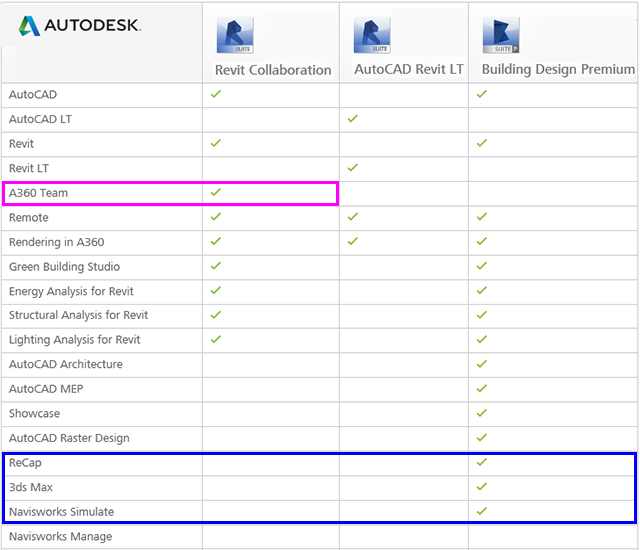Click the Building Design Premium suite icon
This screenshot has height=550, width=640.
coord(501,35)
